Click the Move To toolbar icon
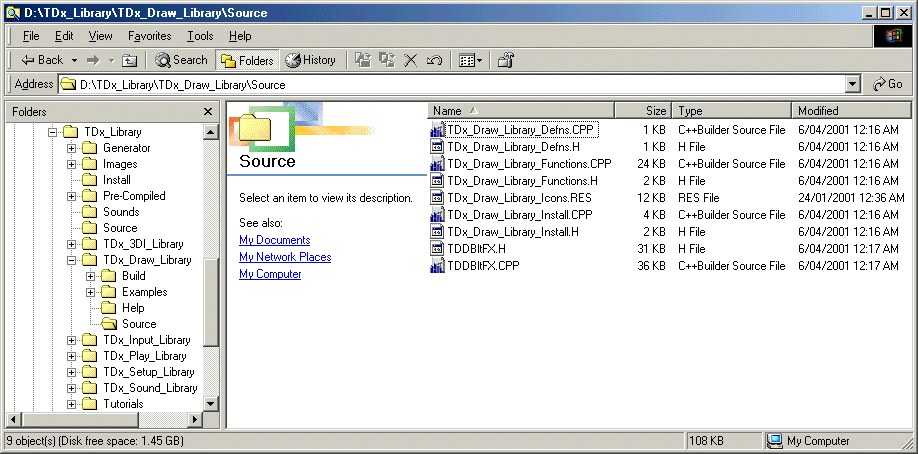The height and width of the screenshot is (454, 918). tap(362, 60)
